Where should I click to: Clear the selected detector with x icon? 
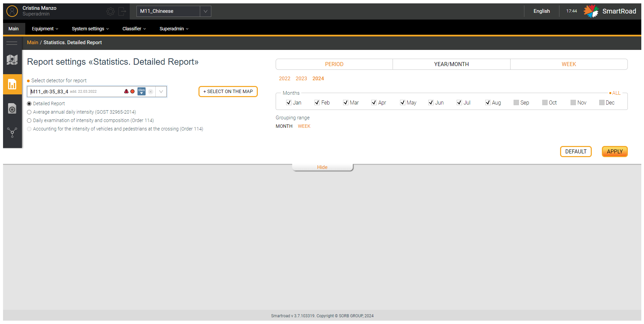[151, 92]
